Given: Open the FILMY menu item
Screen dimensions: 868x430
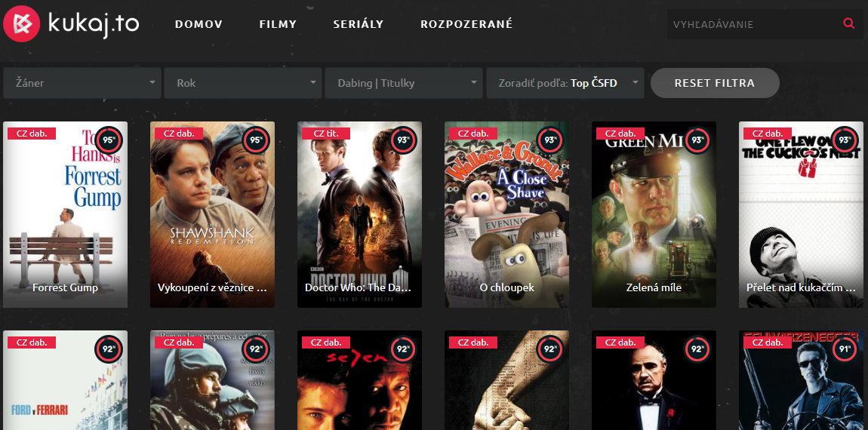Looking at the screenshot, I should click(x=278, y=24).
